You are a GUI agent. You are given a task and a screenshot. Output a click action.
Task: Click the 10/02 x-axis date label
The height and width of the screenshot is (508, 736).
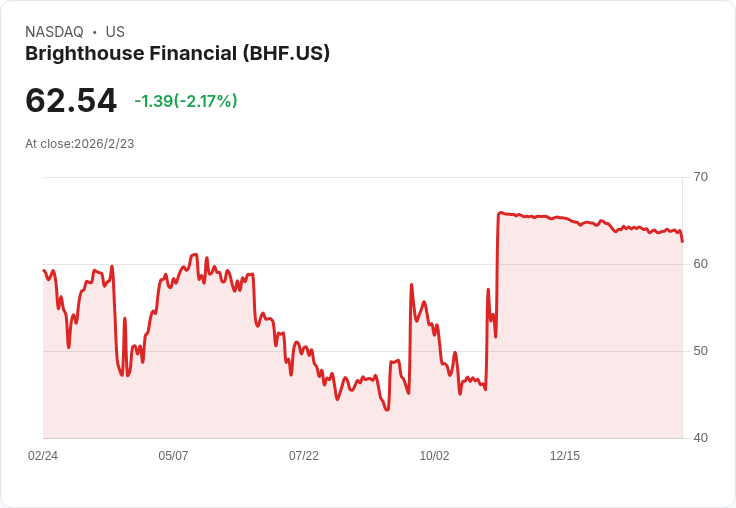pos(434,456)
